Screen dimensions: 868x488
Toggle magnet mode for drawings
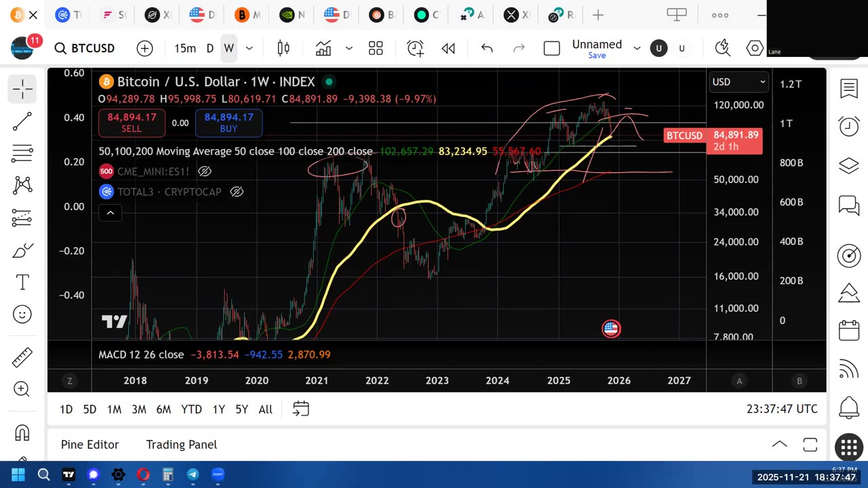[22, 432]
